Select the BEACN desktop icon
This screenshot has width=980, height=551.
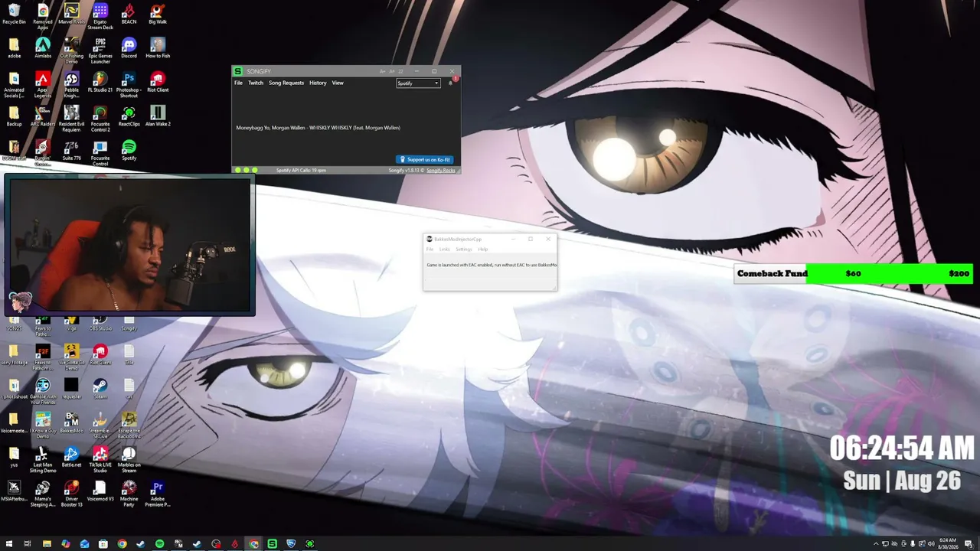tap(129, 14)
